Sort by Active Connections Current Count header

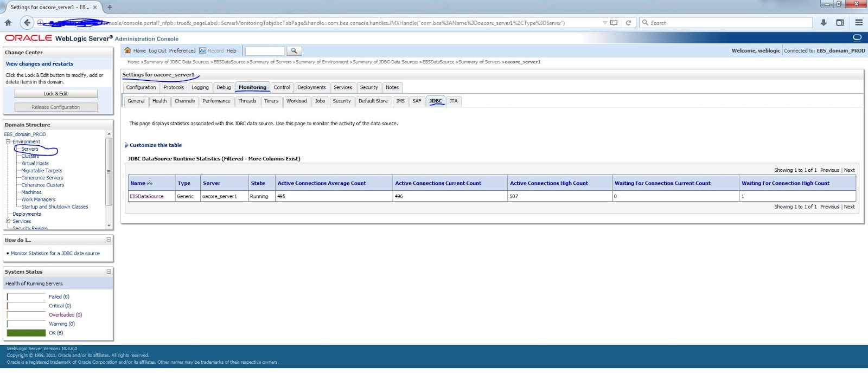coord(438,183)
